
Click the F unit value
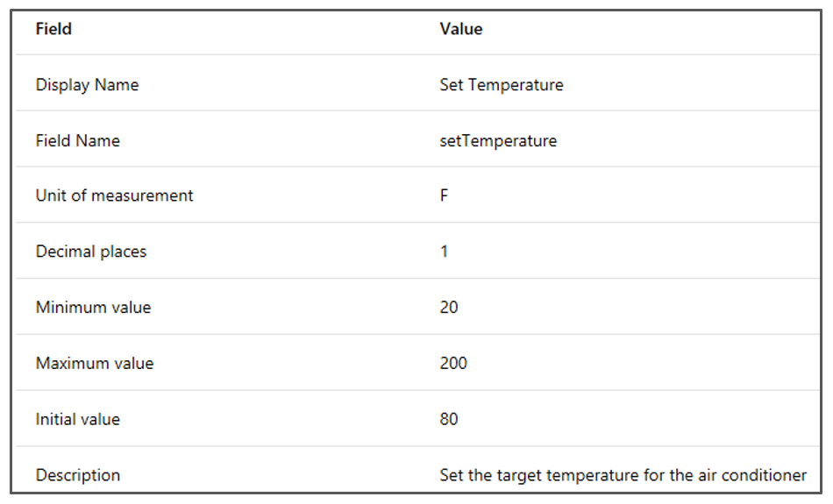point(445,196)
